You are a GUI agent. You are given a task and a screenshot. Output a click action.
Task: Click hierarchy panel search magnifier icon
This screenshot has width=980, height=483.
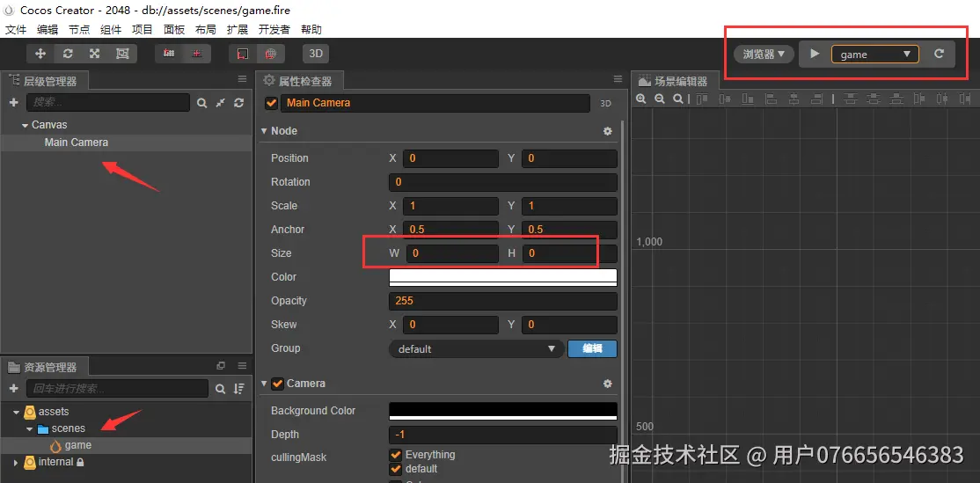pos(201,103)
